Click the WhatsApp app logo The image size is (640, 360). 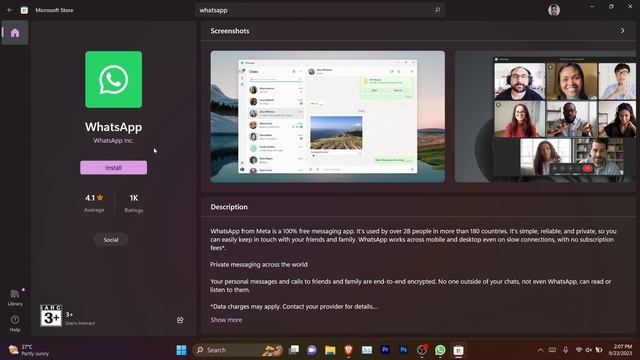pyautogui.click(x=113, y=80)
